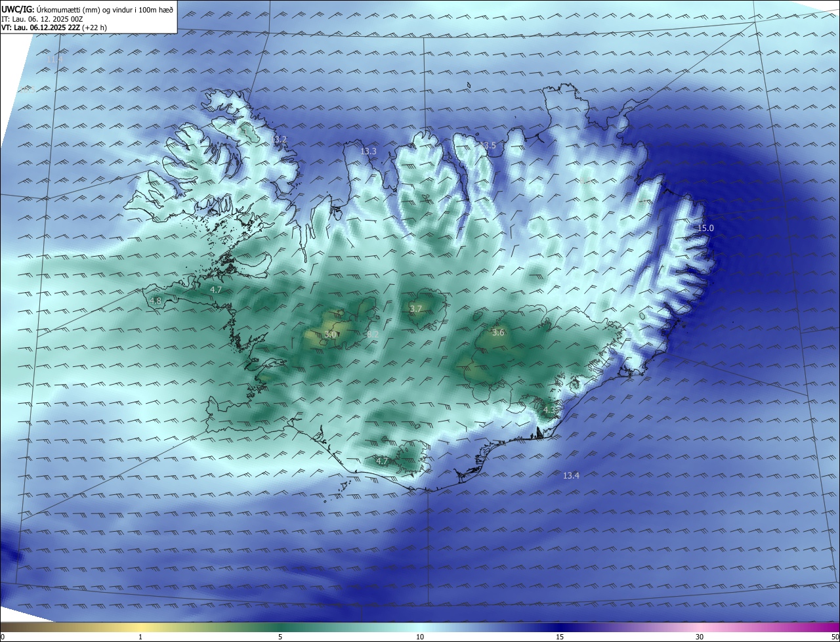The height and width of the screenshot is (642, 840).
Task: Click the 4.7 value next to 4.8
Action: click(x=216, y=289)
